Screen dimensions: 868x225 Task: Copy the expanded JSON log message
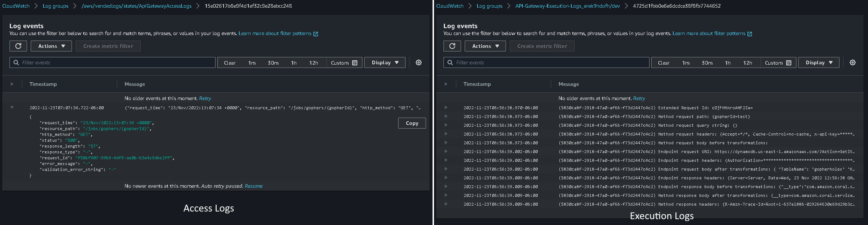coord(412,123)
